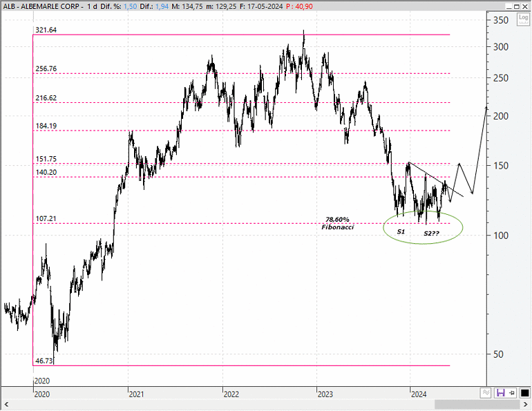
Task: Click the ALB - ALBEMARLE CORP title
Action: point(41,6)
